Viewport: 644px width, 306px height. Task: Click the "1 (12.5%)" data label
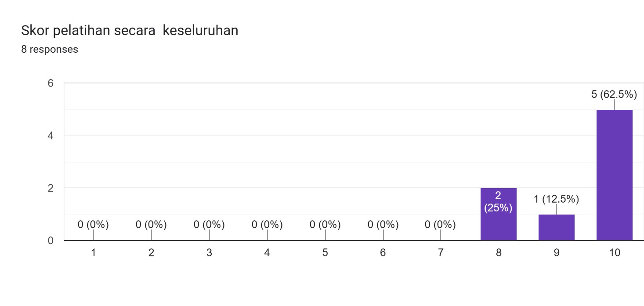[556, 199]
